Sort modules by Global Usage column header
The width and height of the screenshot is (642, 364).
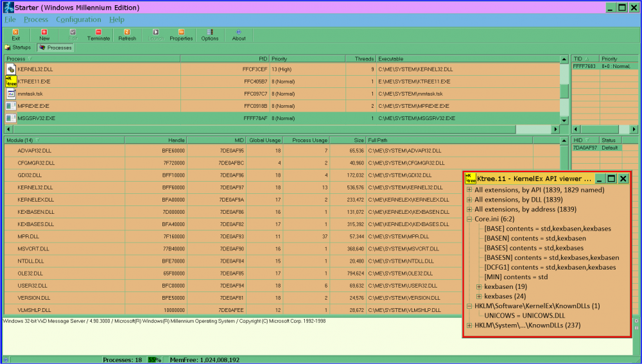point(265,140)
